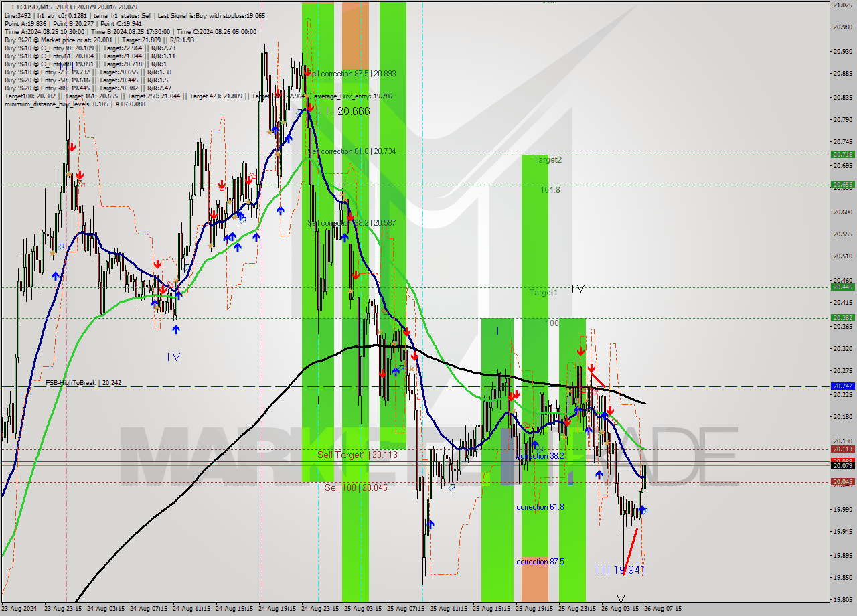Screen dimensions: 857x616
Task: Click the '161.8' Fibonacci label
Action: [x=550, y=190]
